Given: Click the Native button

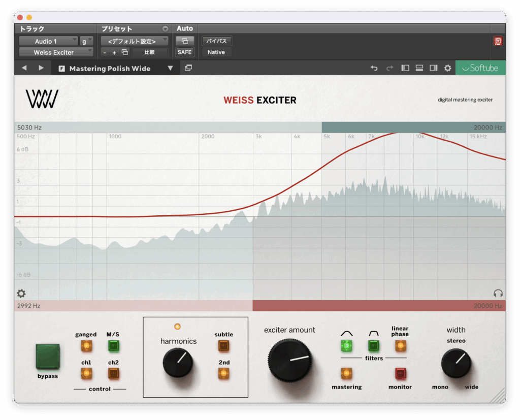Looking at the screenshot, I should point(216,52).
